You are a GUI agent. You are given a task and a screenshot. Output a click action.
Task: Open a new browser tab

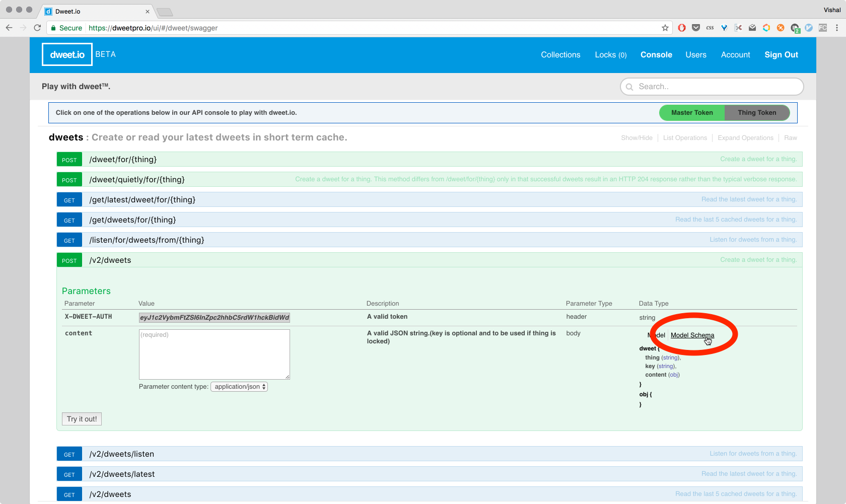(165, 12)
